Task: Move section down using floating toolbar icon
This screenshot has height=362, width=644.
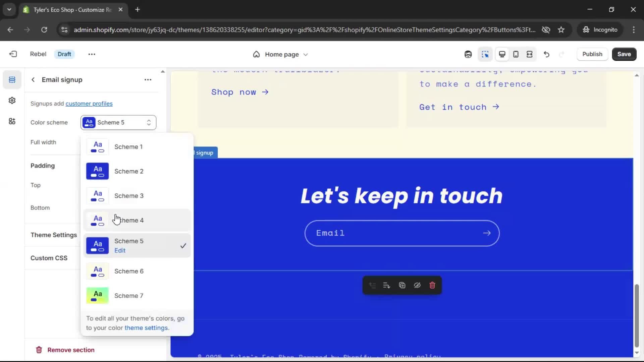Action: [x=386, y=285]
